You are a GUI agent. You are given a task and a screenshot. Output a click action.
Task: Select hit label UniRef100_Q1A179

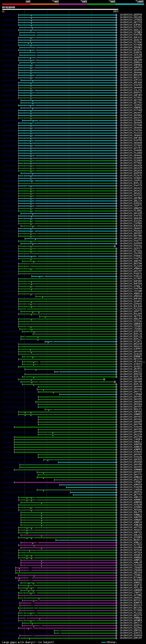[x=131, y=40]
